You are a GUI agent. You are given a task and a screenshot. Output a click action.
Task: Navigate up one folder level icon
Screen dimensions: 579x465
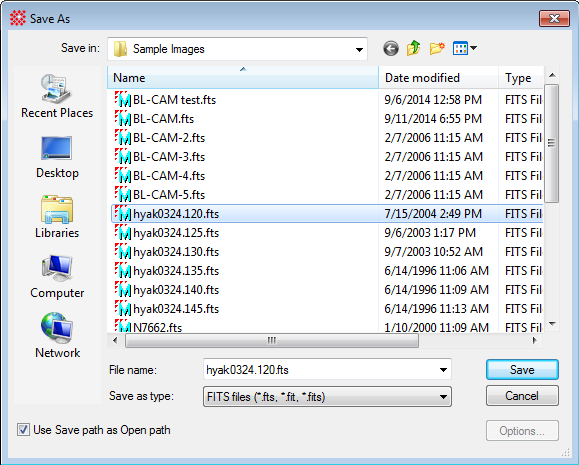pyautogui.click(x=414, y=48)
